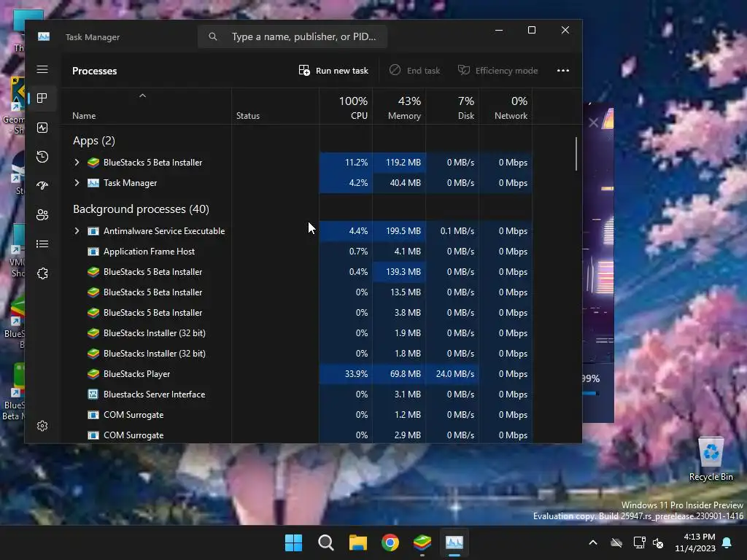Click End task button

pos(414,71)
